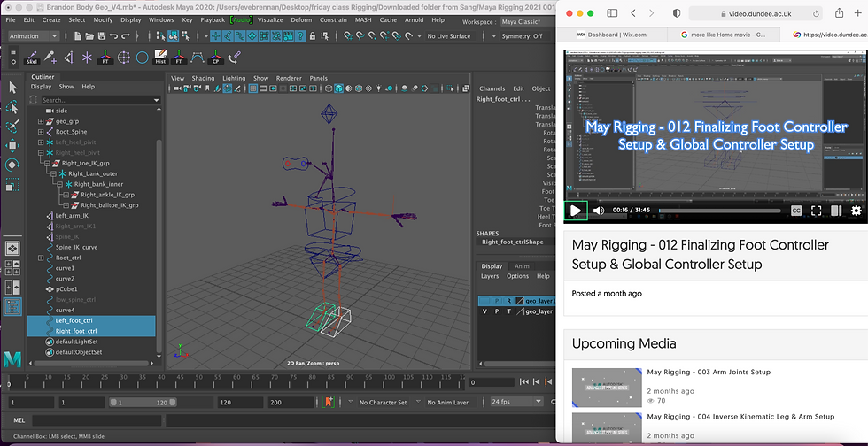Image resolution: width=868 pixels, height=446 pixels.
Task: Open May Rigging 004 Inverse Kinematic link
Action: (x=740, y=416)
